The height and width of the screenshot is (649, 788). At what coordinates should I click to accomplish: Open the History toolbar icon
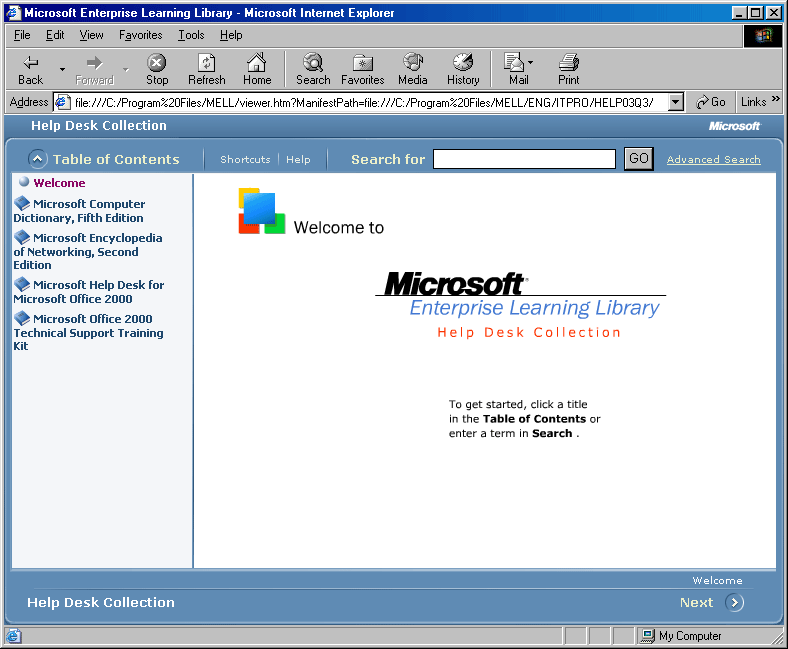coord(463,62)
